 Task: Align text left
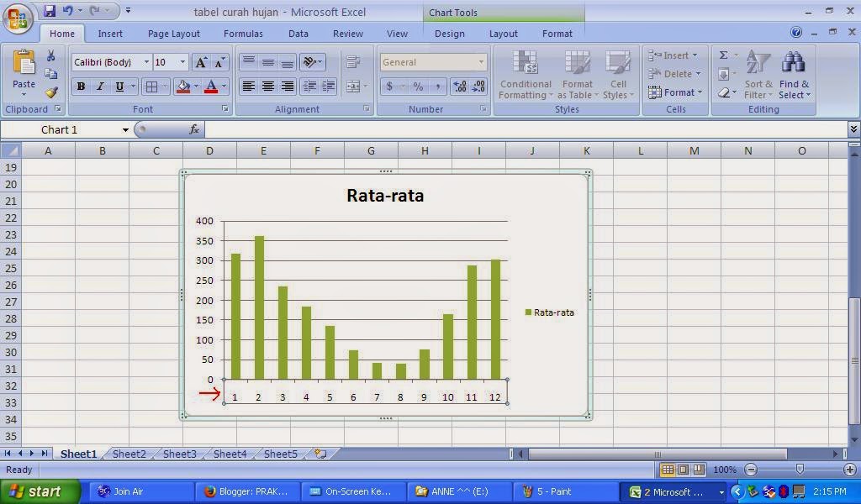[249, 87]
